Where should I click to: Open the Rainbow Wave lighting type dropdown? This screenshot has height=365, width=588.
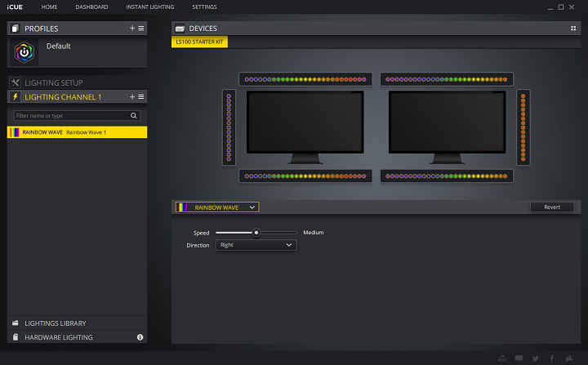(x=217, y=207)
